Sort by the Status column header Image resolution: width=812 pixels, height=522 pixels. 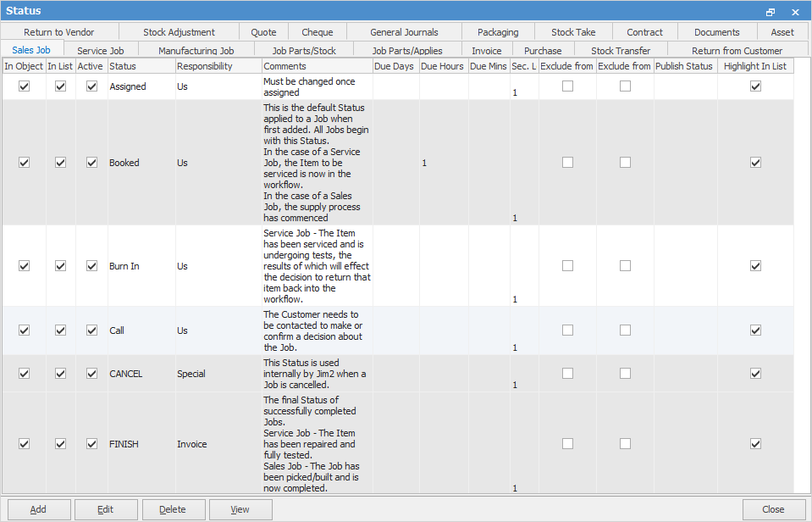[141, 66]
